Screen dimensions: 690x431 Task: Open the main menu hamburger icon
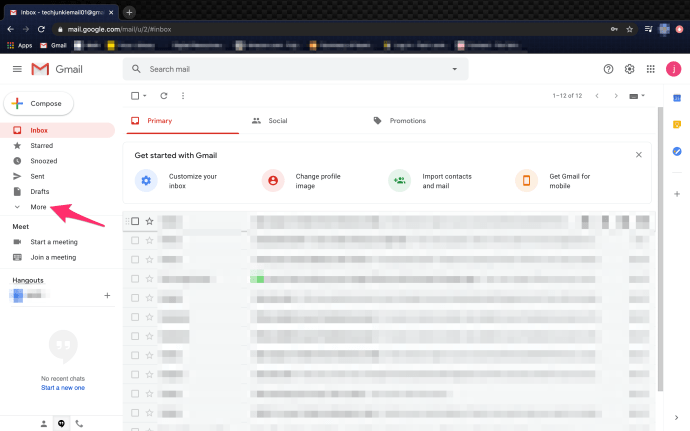point(17,69)
